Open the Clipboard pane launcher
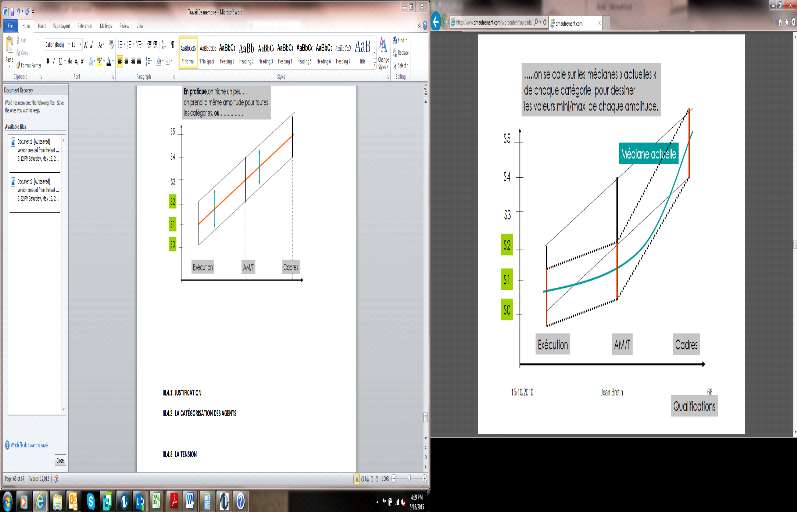Image resolution: width=797 pixels, height=512 pixels. [x=41, y=77]
